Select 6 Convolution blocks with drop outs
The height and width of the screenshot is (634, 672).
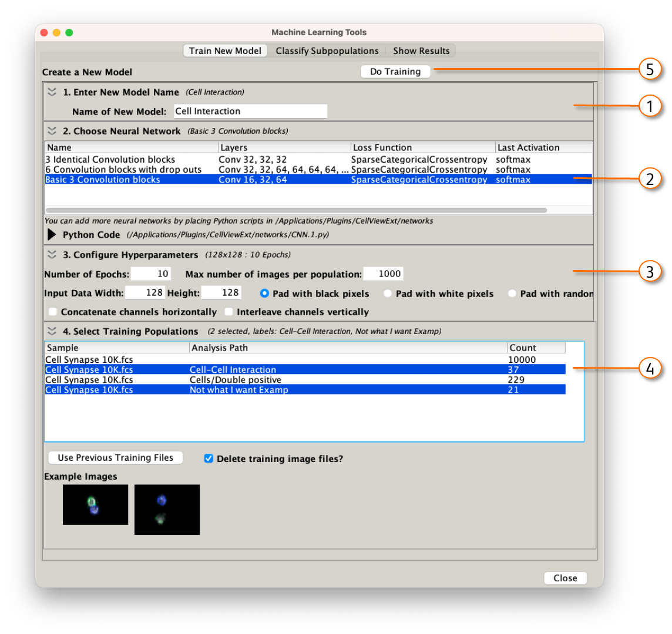pos(123,170)
